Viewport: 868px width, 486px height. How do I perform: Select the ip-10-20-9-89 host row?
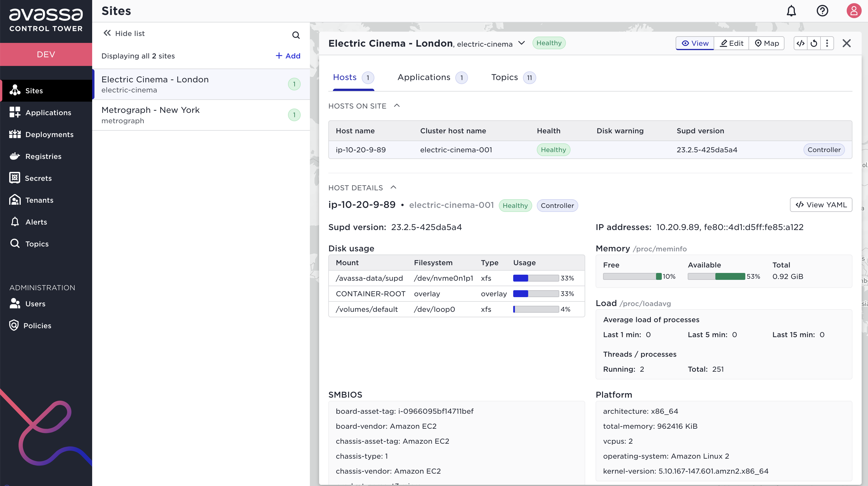tap(590, 149)
